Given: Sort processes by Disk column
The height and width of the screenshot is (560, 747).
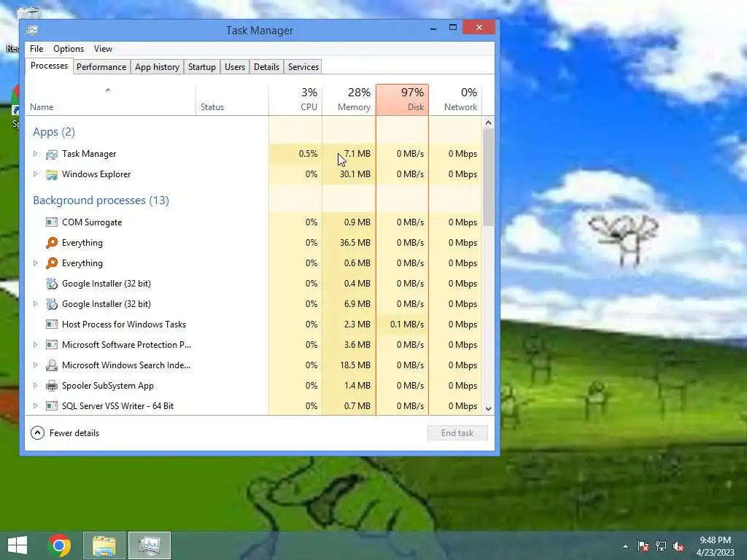Looking at the screenshot, I should tap(402, 100).
